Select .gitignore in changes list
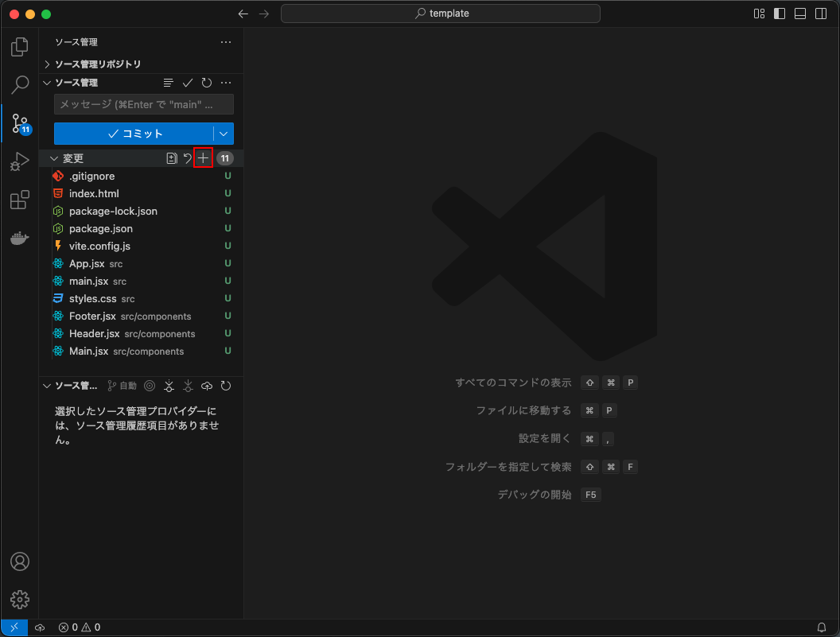The image size is (840, 637). coord(142,176)
